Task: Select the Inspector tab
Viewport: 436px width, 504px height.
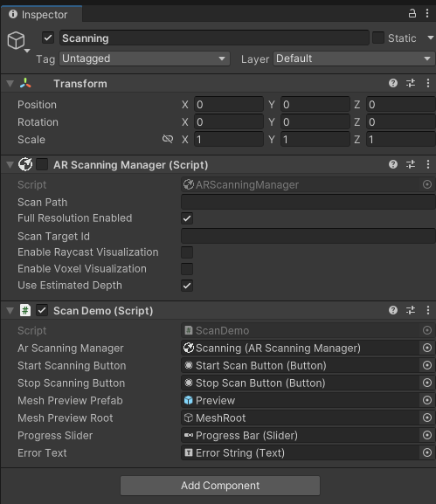Action: (x=41, y=15)
